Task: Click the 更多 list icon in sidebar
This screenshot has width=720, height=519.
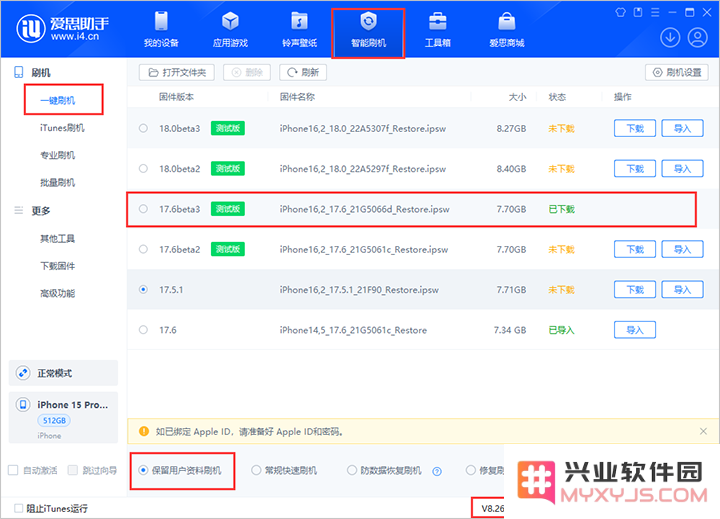Action: (19, 210)
